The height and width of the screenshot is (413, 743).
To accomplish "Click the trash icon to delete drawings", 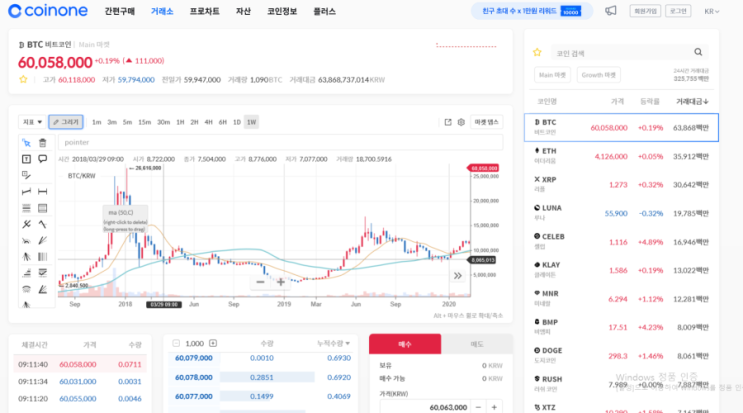I will (43, 143).
